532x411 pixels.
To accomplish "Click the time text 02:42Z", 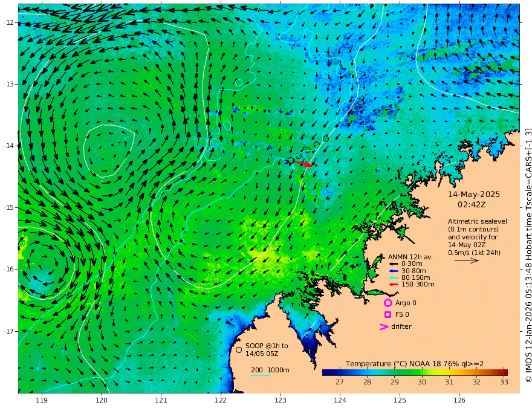I will [x=472, y=204].
